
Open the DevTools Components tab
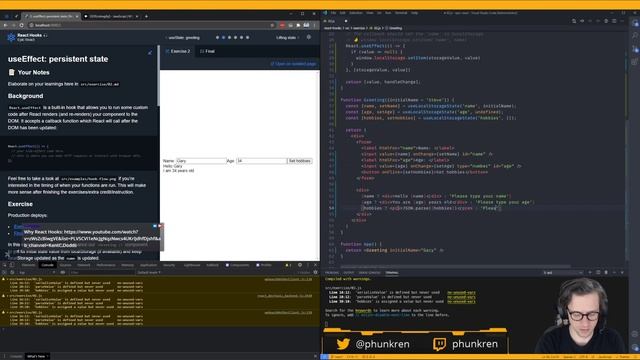point(238,265)
